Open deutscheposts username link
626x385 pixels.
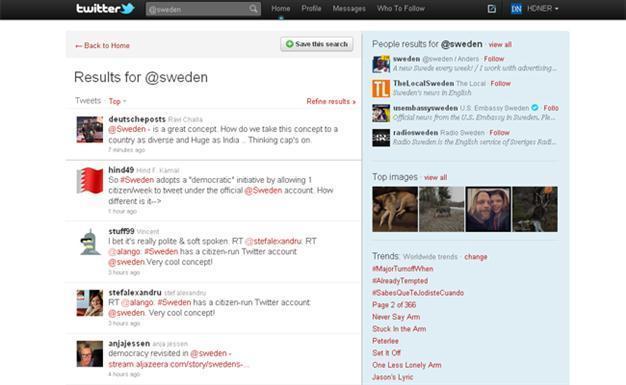(x=137, y=119)
